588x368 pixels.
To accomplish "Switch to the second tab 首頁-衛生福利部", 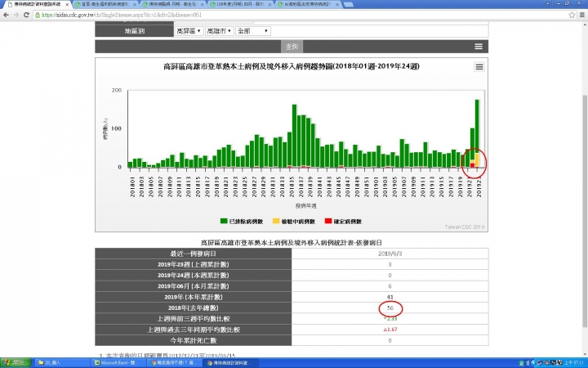I will pos(105,5).
